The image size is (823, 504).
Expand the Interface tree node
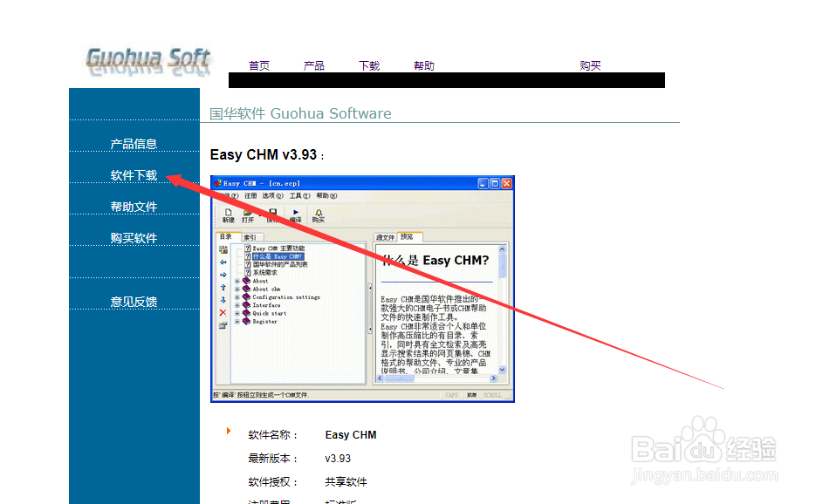237,305
